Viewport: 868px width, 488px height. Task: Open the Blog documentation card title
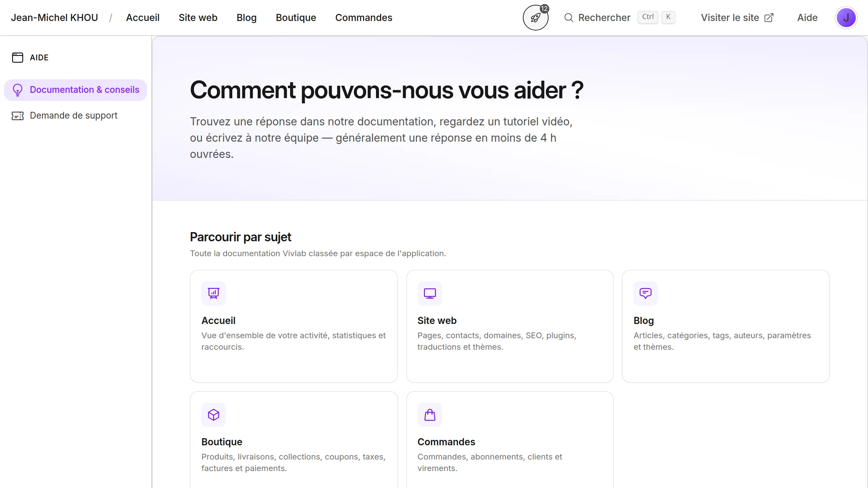643,320
